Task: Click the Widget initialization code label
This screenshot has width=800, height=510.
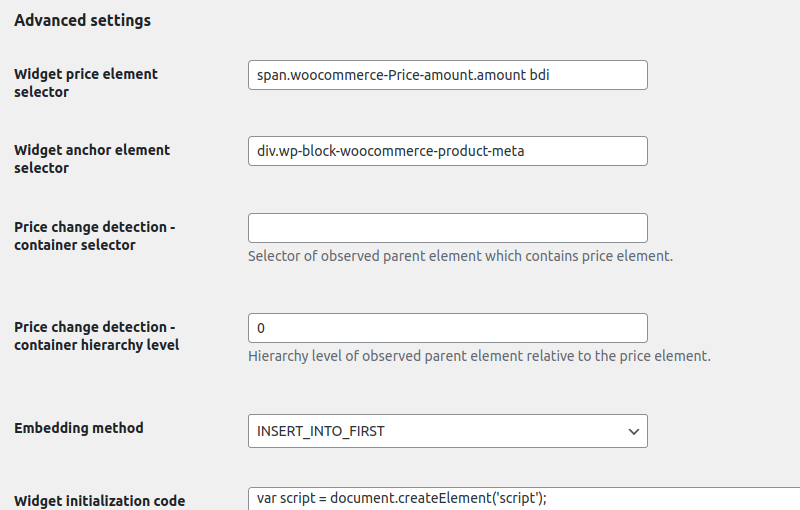Action: [99, 501]
